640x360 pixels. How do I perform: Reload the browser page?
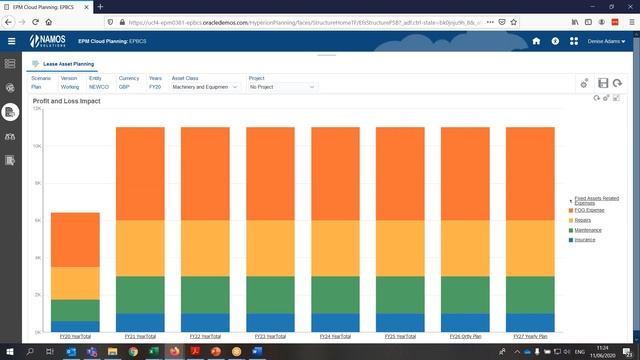click(36, 22)
